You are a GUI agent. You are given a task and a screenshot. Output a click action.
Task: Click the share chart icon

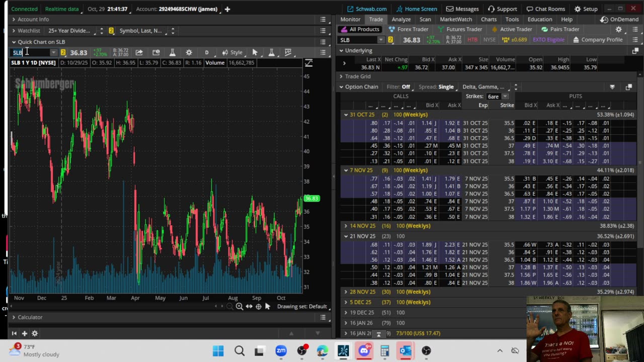coord(139,52)
